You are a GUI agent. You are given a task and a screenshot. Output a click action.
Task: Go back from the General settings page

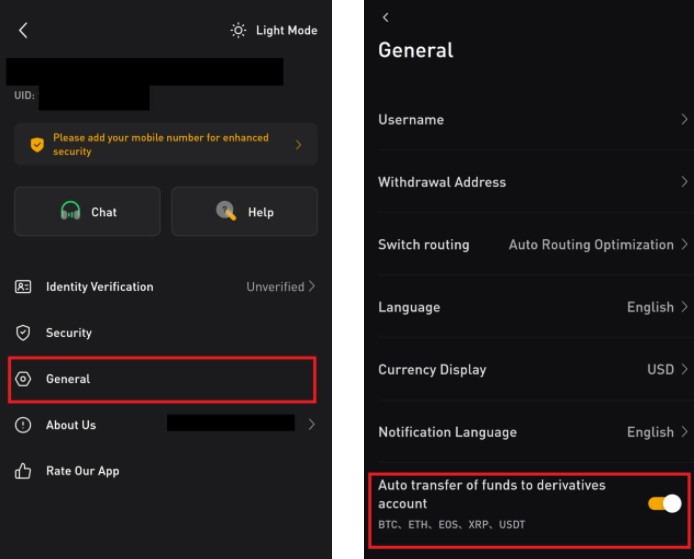coord(386,17)
